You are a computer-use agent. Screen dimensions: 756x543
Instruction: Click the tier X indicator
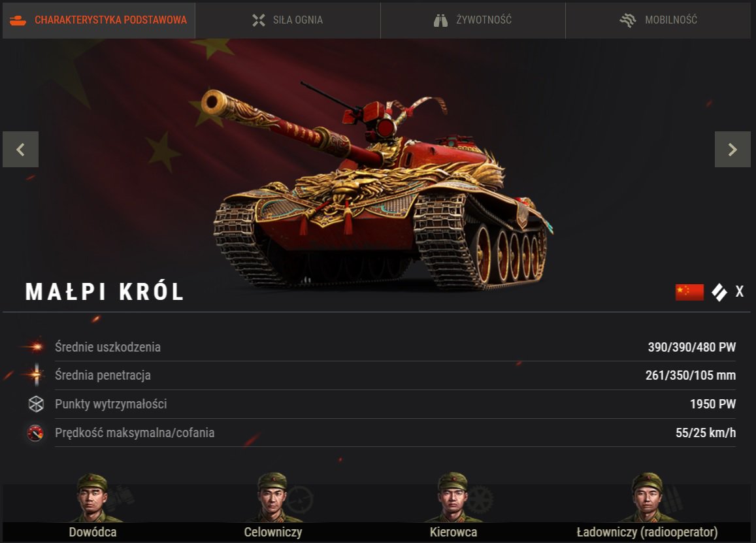[740, 291]
